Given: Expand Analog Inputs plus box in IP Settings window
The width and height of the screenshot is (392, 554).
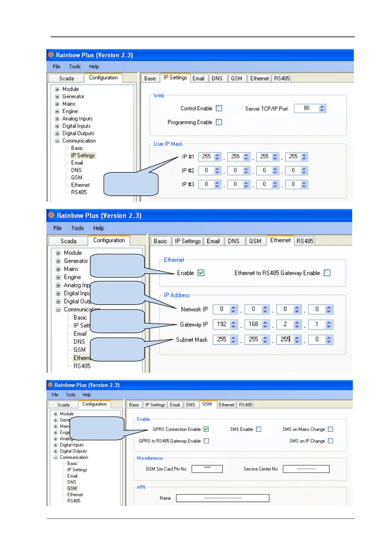Looking at the screenshot, I should tap(57, 119).
